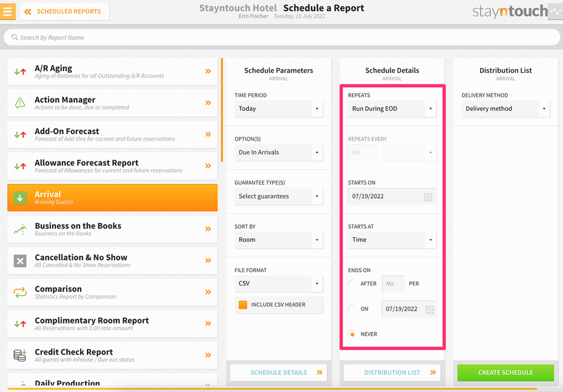Open the Sort By Room dropdown
Image resolution: width=563 pixels, height=392 pixels.
point(278,240)
